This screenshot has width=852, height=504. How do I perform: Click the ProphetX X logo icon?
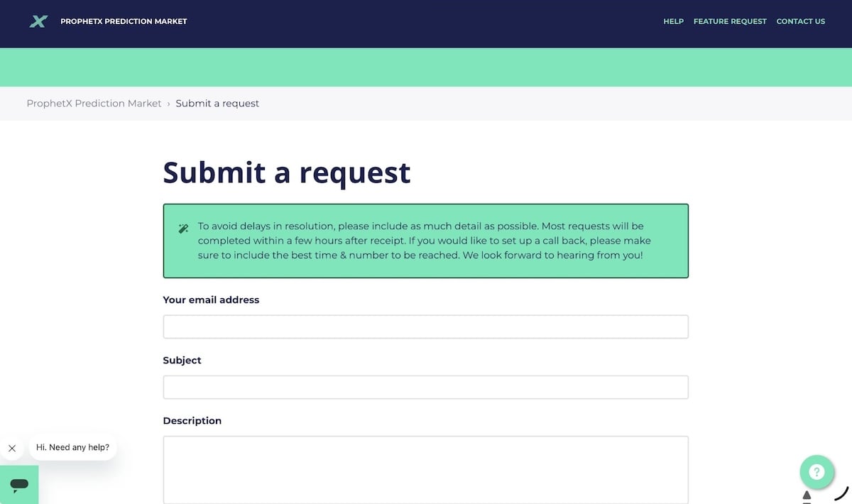[x=38, y=21]
